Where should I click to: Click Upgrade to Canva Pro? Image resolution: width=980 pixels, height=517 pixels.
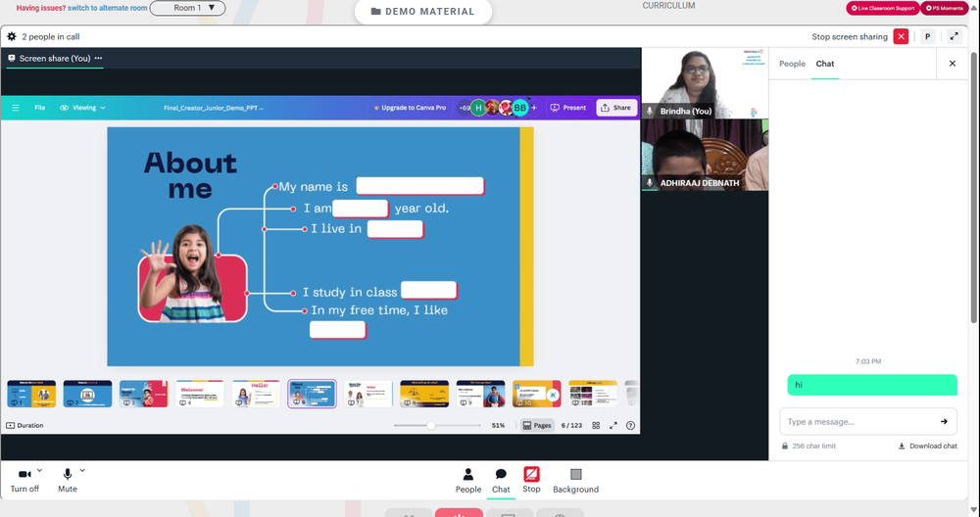(x=410, y=108)
